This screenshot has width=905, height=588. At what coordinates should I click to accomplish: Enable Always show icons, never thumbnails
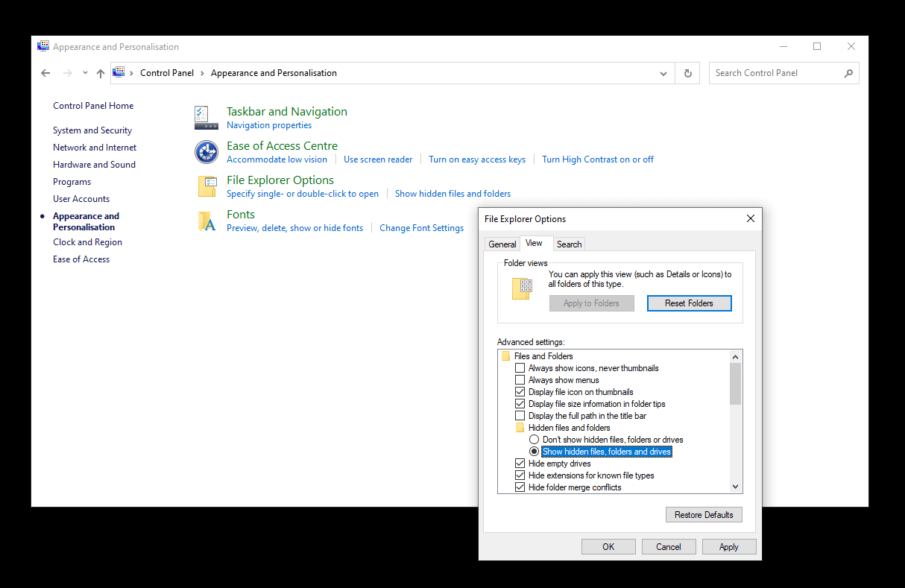tap(520, 367)
